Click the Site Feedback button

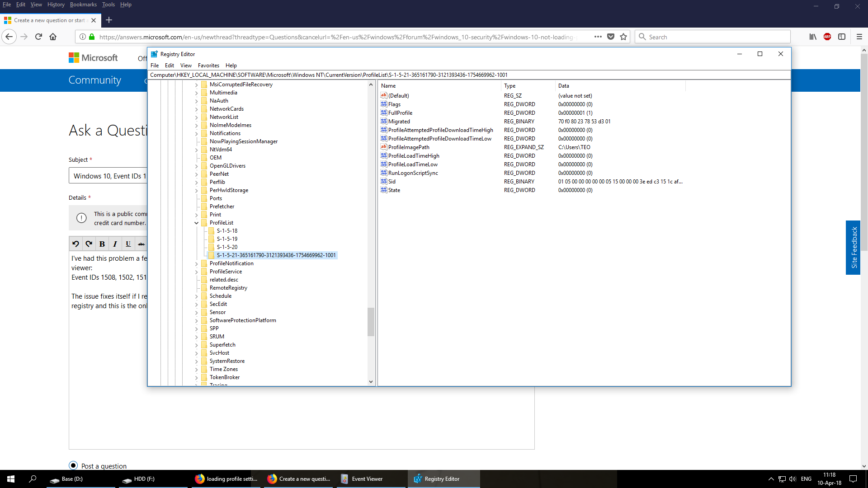853,247
